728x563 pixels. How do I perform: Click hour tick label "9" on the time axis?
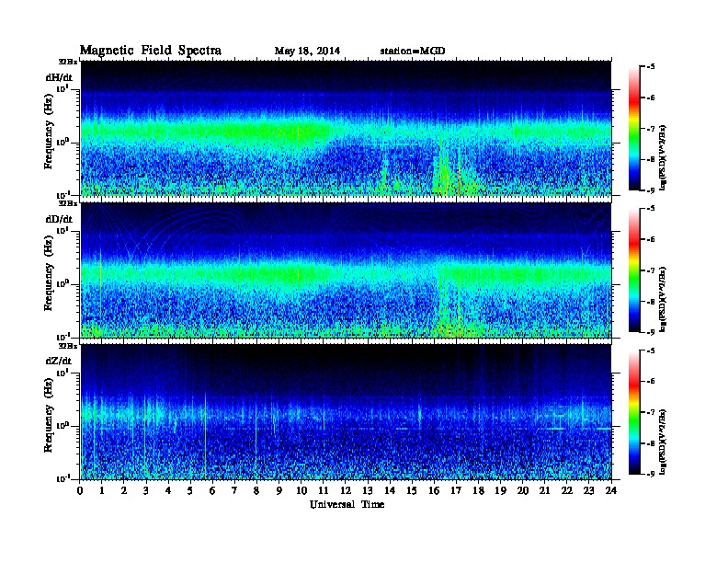click(279, 490)
